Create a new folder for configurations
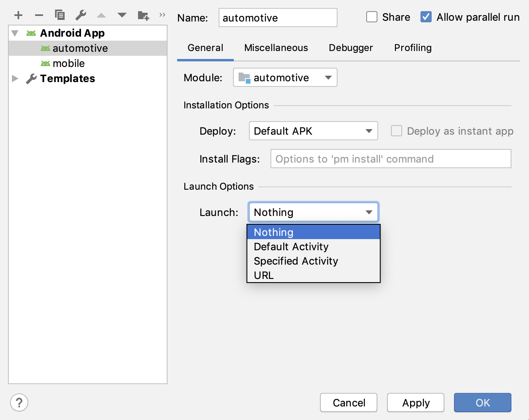 click(x=143, y=15)
